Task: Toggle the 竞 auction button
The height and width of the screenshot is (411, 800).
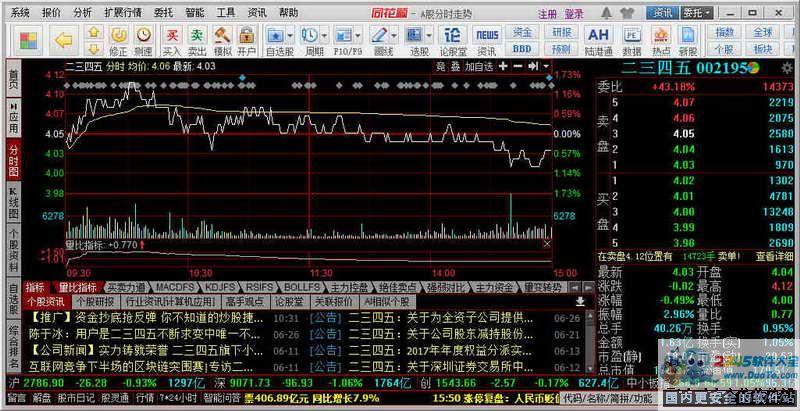Action: coord(441,66)
